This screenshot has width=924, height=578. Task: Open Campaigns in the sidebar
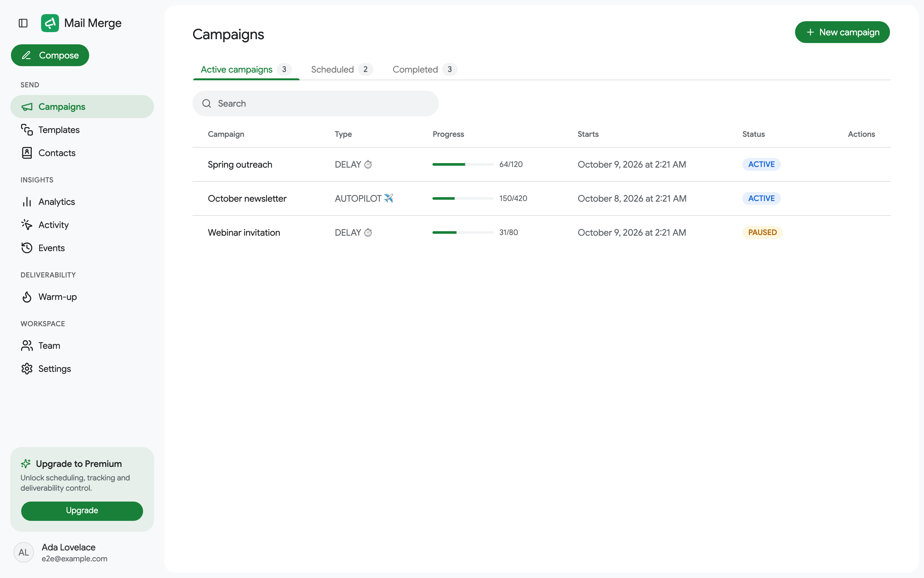coord(82,107)
